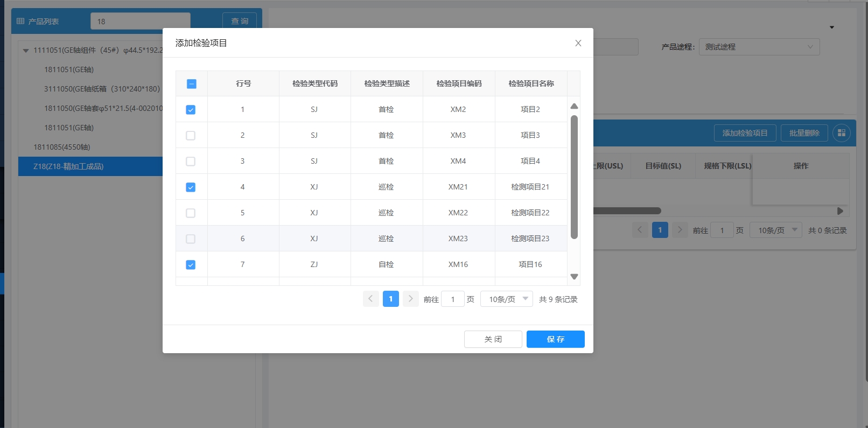Click the 查询 button
This screenshot has height=428, width=868.
(x=240, y=21)
